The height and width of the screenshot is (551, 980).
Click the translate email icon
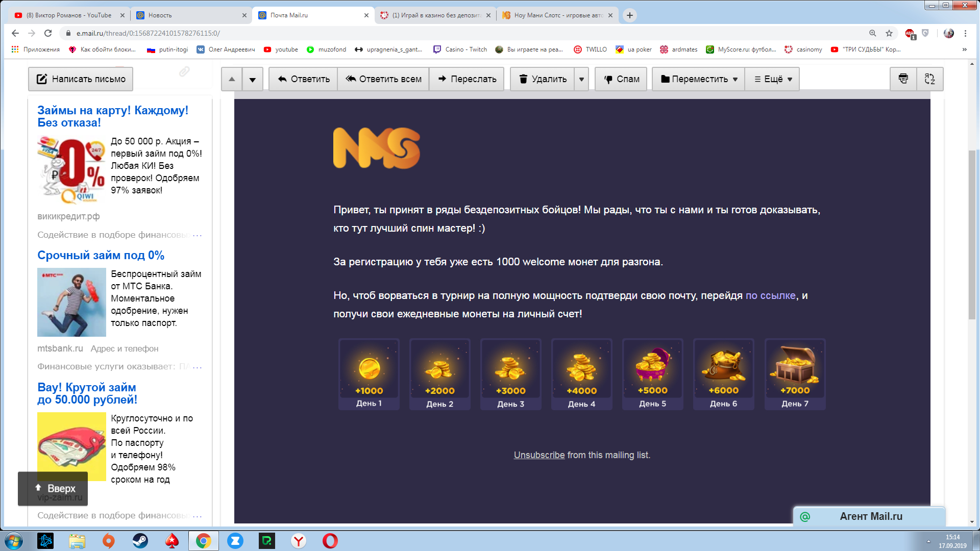929,79
